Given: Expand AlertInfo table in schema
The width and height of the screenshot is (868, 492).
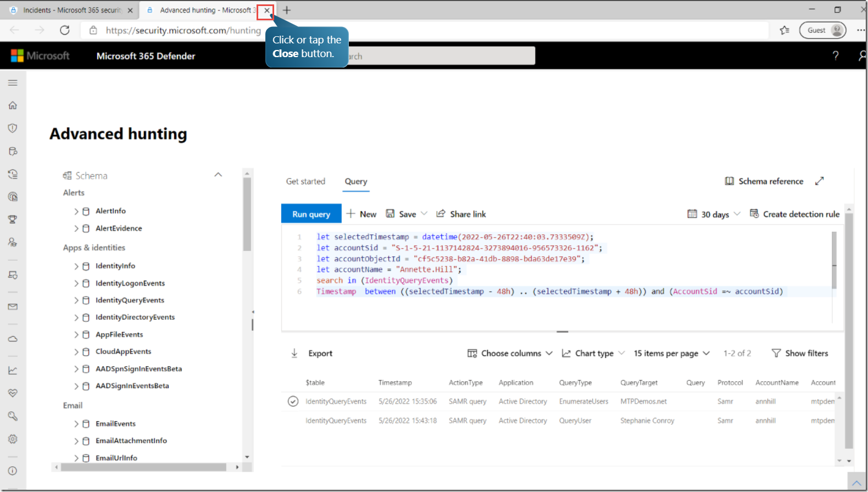Looking at the screenshot, I should [x=76, y=211].
